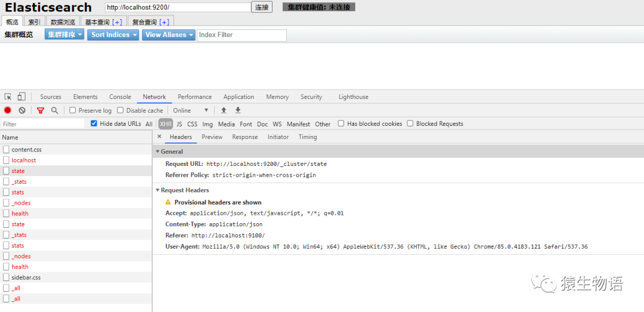The image size is (644, 312).
Task: Filter requests by WS type
Action: pos(277,123)
